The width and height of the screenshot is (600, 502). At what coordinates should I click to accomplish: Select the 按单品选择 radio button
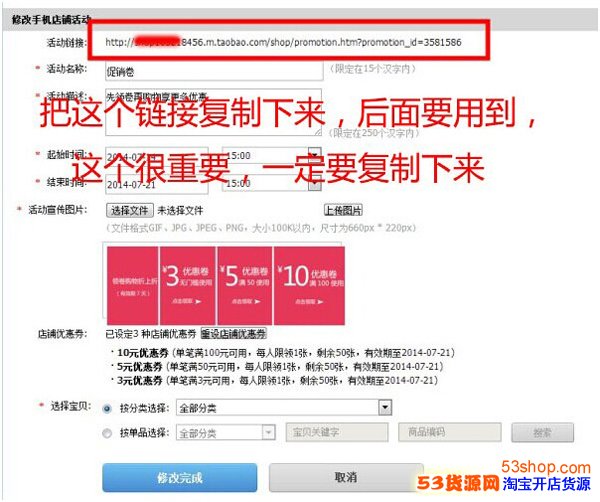(107, 433)
